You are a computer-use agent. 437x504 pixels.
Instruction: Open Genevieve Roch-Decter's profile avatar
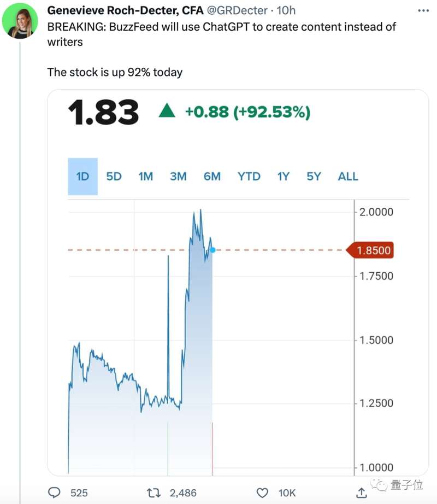click(20, 21)
